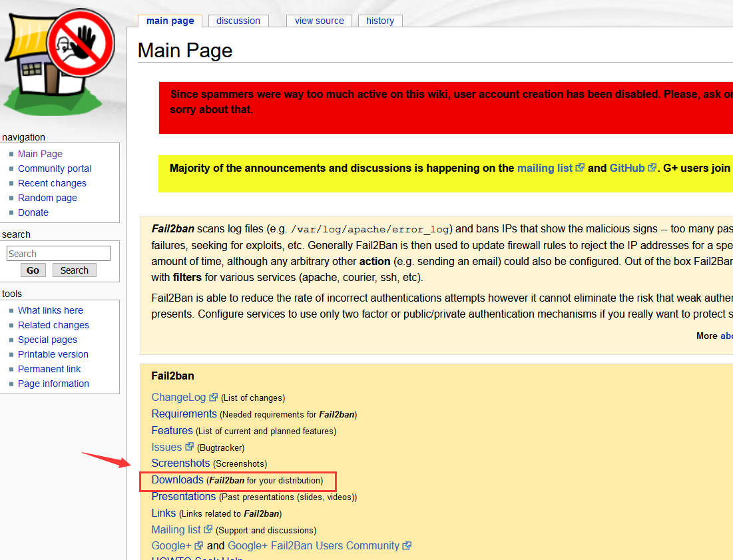
Task: Open the Screenshots link
Action: [x=180, y=463]
